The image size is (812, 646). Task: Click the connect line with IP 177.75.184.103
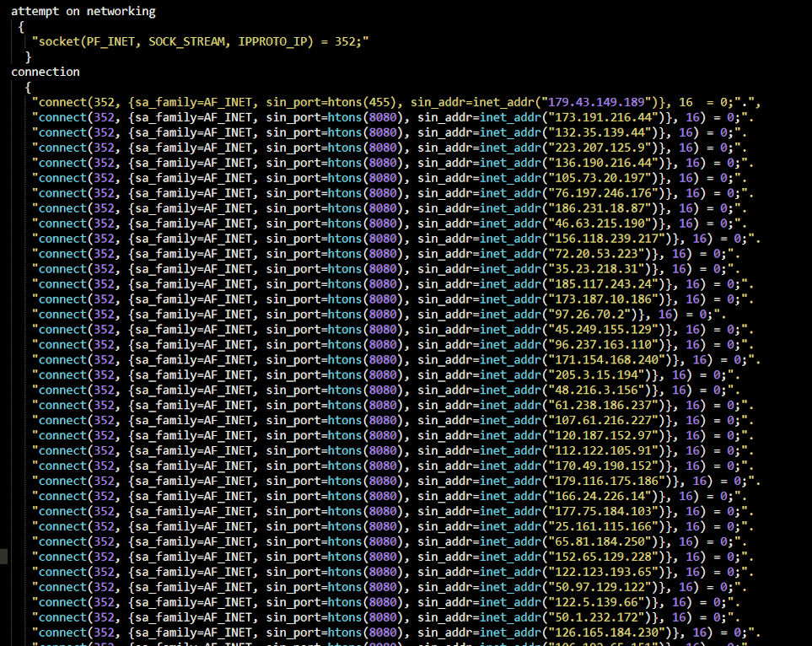click(x=393, y=511)
